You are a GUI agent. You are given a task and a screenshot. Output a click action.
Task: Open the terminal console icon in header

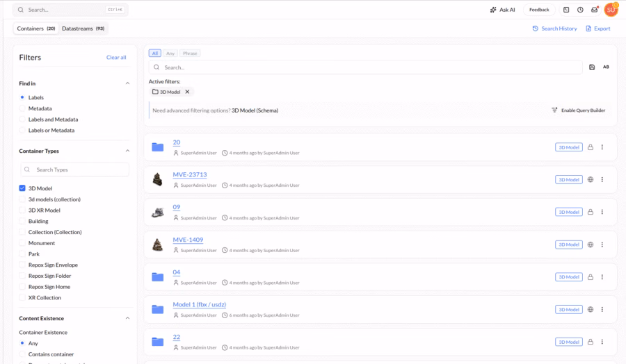[566, 10]
